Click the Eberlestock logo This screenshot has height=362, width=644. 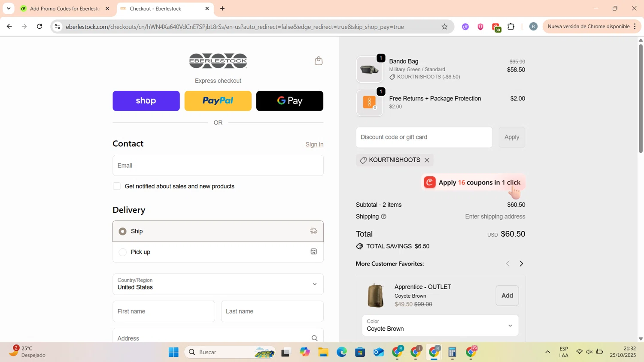[x=218, y=61]
